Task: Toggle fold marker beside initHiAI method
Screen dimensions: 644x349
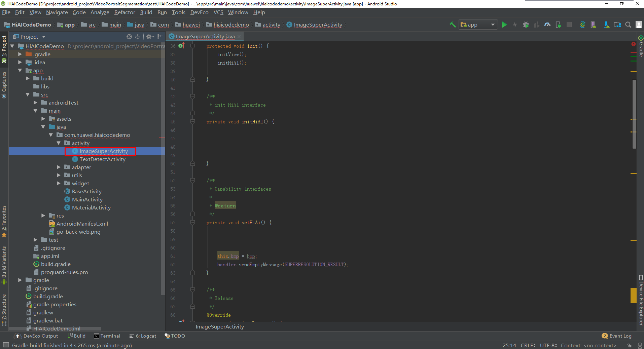Action: click(x=192, y=122)
